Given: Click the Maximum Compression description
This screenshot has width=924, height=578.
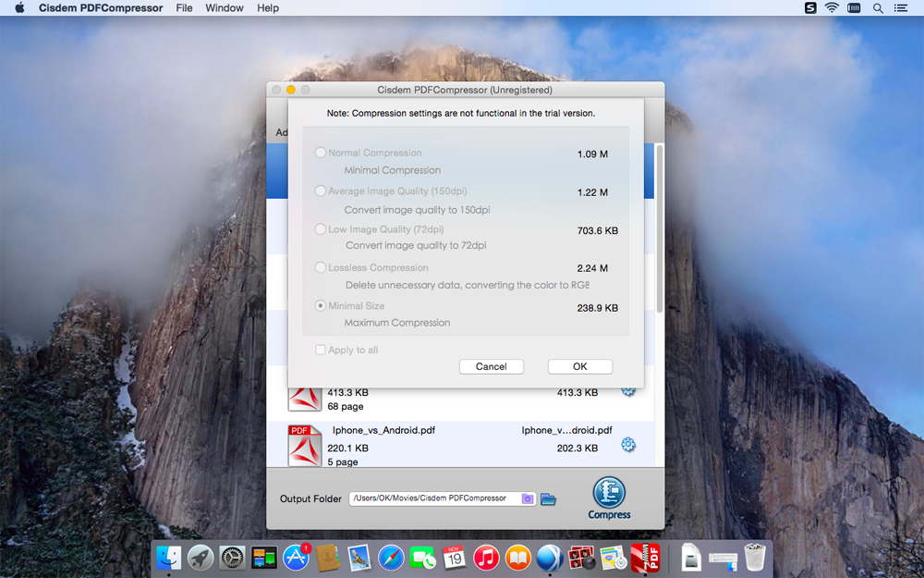Looking at the screenshot, I should [x=397, y=323].
